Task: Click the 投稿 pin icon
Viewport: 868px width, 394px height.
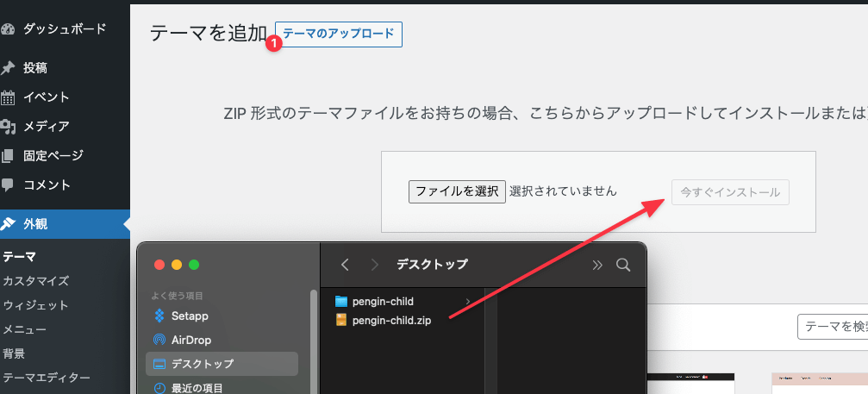Action: pyautogui.click(x=7, y=68)
